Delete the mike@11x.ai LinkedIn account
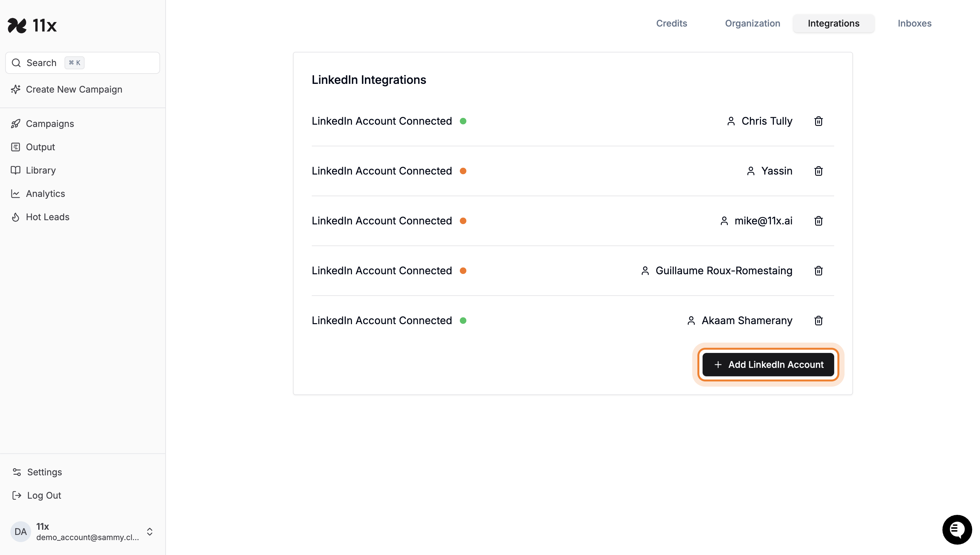The width and height of the screenshot is (980, 555). 818,221
